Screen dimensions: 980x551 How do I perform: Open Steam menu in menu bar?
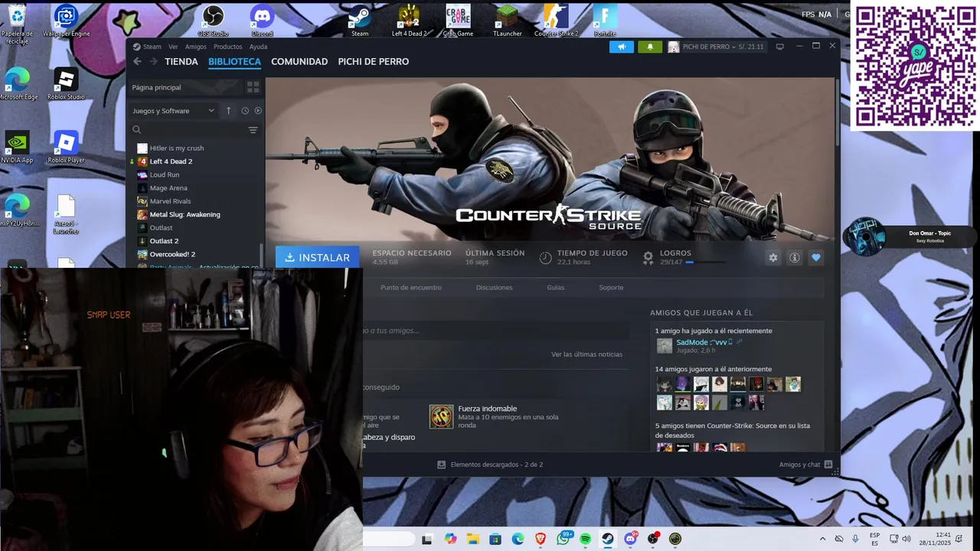point(152,47)
